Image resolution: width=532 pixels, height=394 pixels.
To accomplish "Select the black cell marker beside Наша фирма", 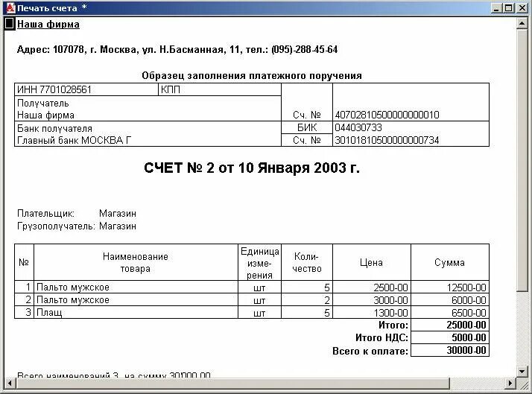I will coord(10,24).
